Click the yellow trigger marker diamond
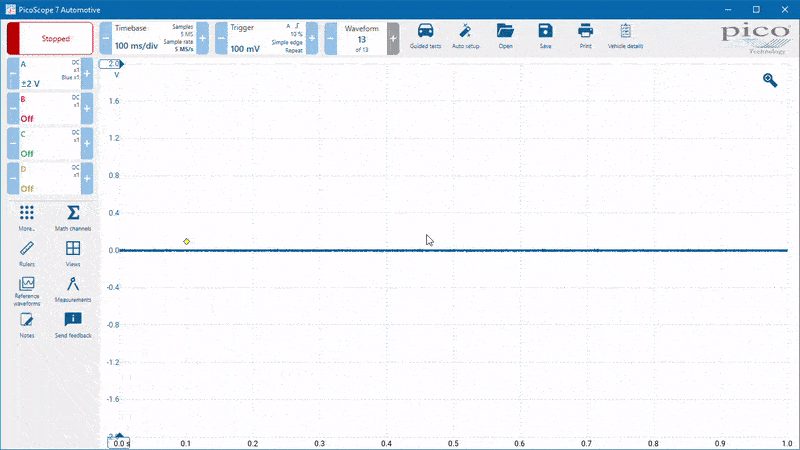800x450 pixels. click(187, 241)
